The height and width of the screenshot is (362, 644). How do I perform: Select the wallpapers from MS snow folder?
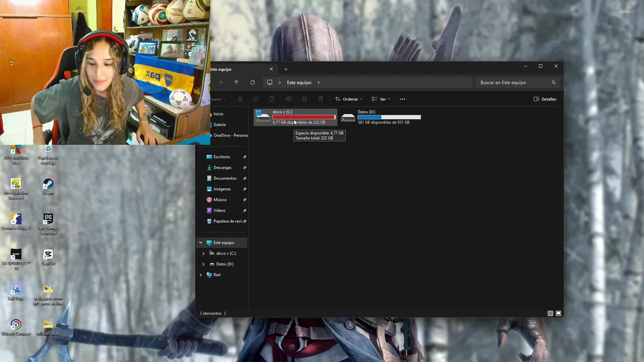[x=48, y=295]
